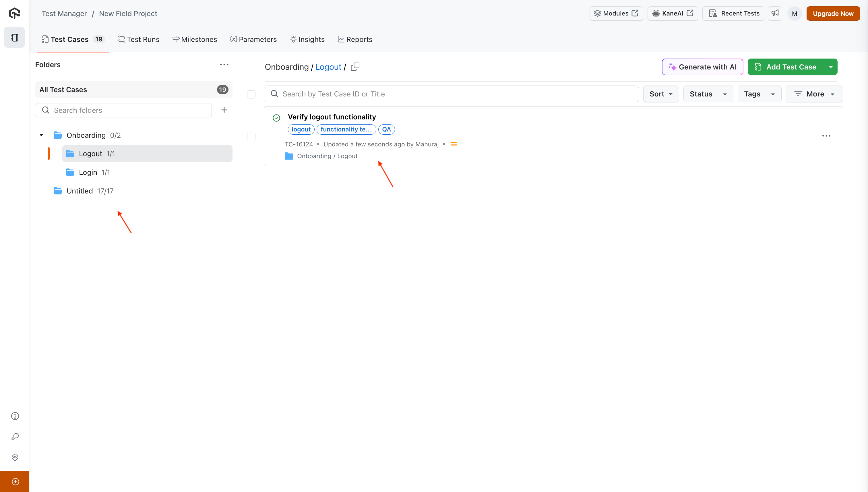This screenshot has height=492, width=868.
Task: Click the Test Manager sidebar book icon
Action: [x=15, y=38]
